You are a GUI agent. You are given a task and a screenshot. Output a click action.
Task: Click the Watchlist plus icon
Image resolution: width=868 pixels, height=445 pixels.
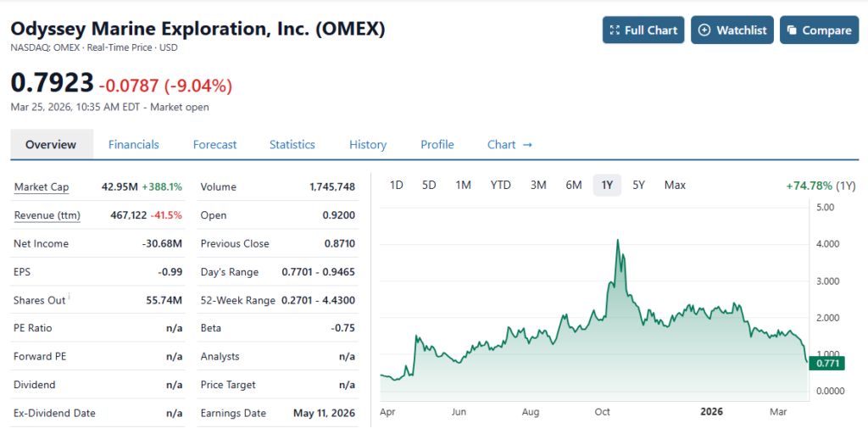[x=704, y=31]
